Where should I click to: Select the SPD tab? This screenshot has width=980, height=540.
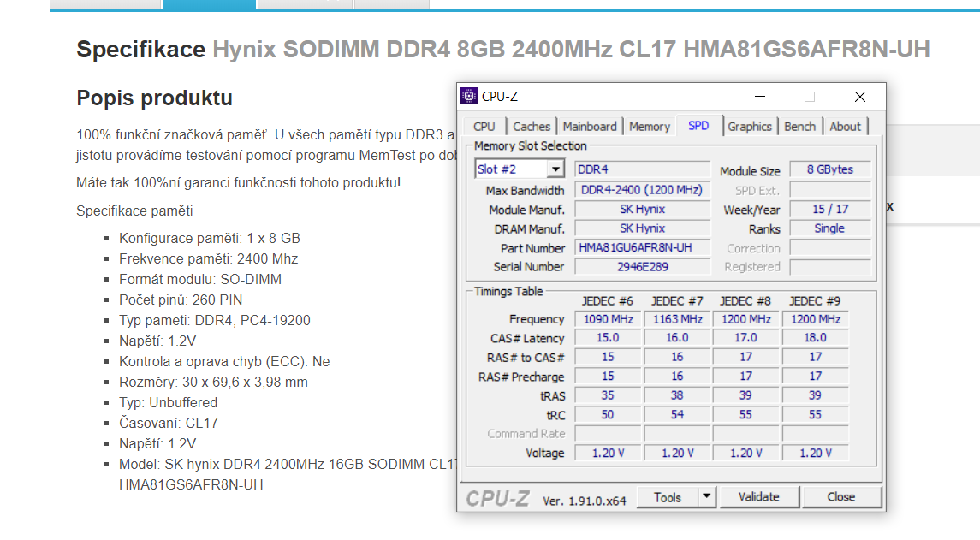(x=698, y=125)
